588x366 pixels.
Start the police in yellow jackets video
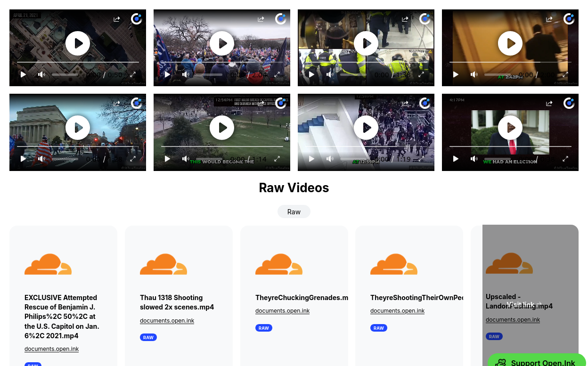point(366,43)
